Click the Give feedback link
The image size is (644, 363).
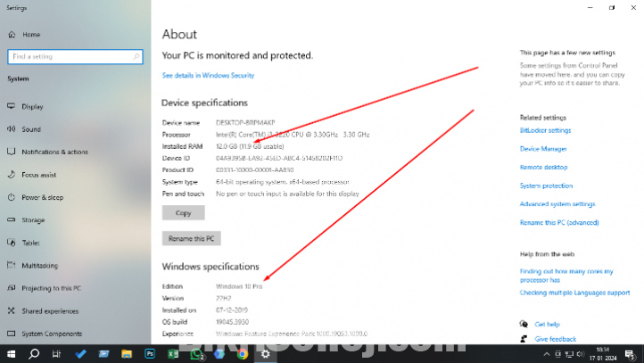[x=556, y=339]
